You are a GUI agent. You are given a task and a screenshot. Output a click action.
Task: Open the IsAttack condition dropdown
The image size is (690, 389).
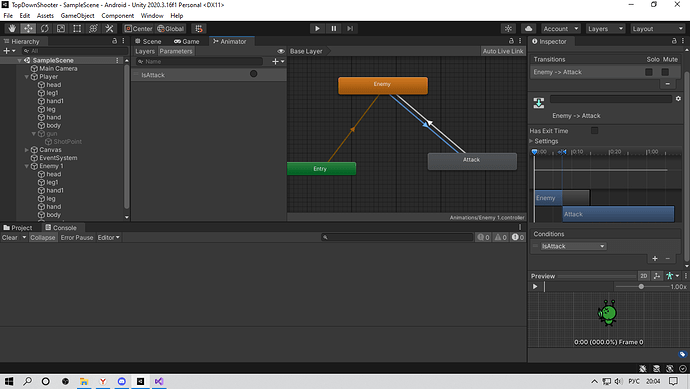pyautogui.click(x=573, y=246)
